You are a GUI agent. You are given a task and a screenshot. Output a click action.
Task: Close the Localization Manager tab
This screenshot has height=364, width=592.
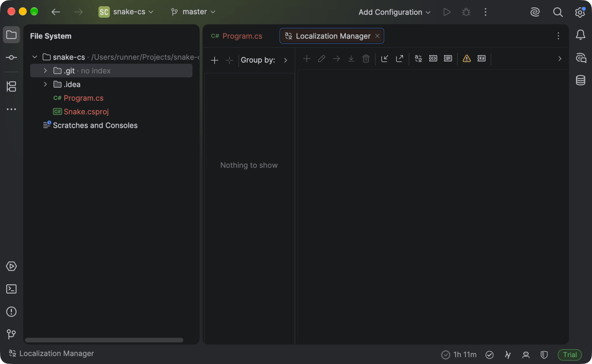tap(377, 36)
